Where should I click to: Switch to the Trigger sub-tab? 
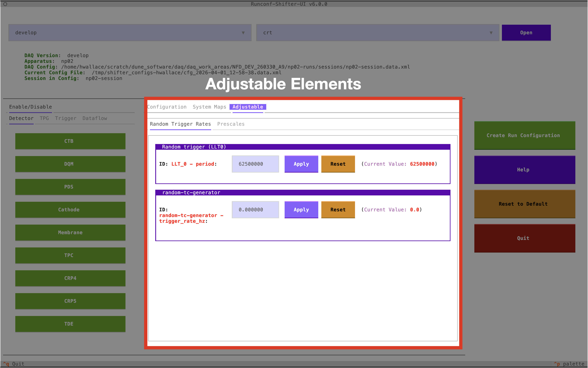point(66,118)
